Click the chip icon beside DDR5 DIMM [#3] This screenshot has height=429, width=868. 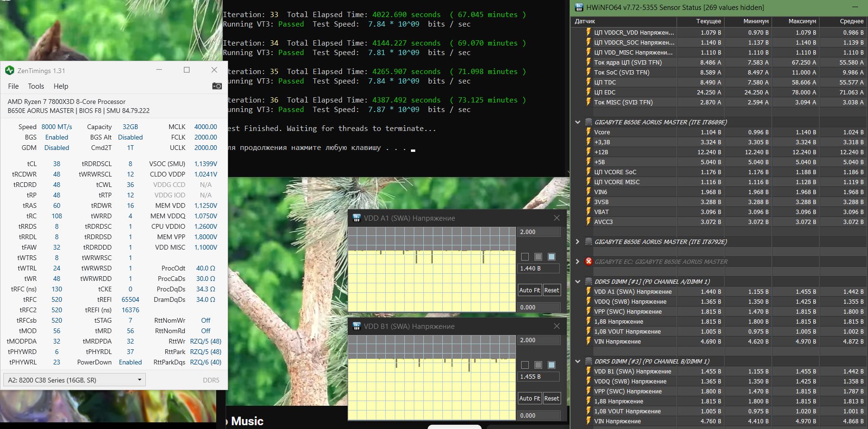pyautogui.click(x=589, y=361)
